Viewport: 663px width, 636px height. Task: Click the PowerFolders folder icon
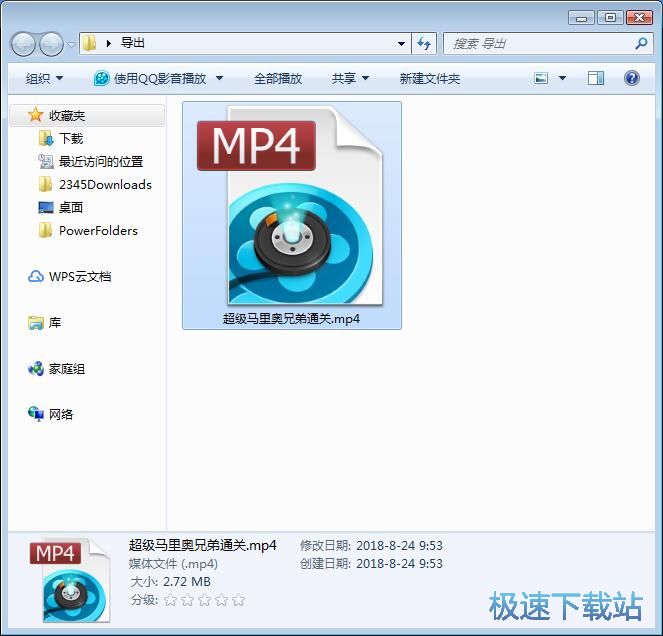46,230
